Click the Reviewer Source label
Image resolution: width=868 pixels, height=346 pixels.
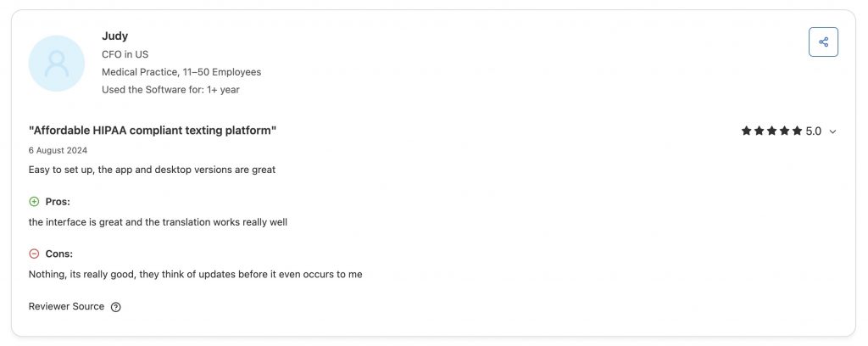66,306
